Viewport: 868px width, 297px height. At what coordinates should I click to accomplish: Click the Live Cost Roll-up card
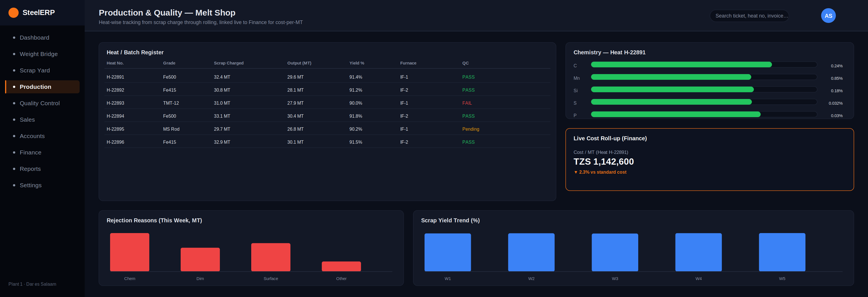point(709,159)
